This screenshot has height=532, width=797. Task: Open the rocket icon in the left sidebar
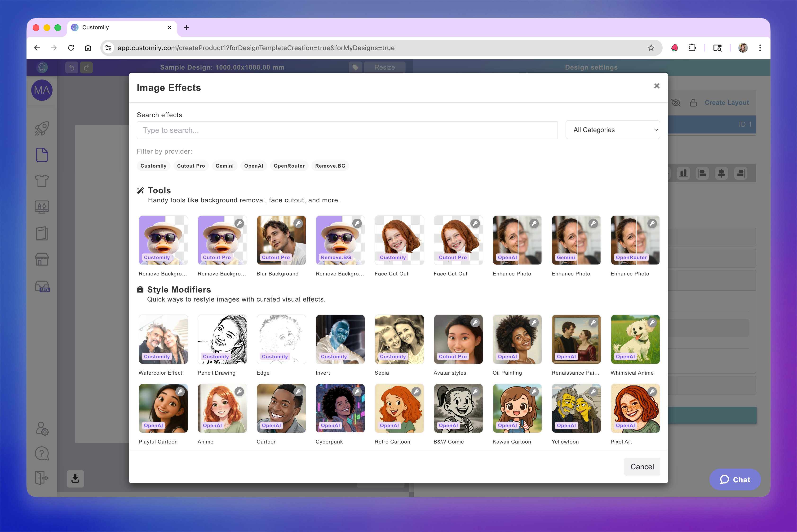point(41,128)
